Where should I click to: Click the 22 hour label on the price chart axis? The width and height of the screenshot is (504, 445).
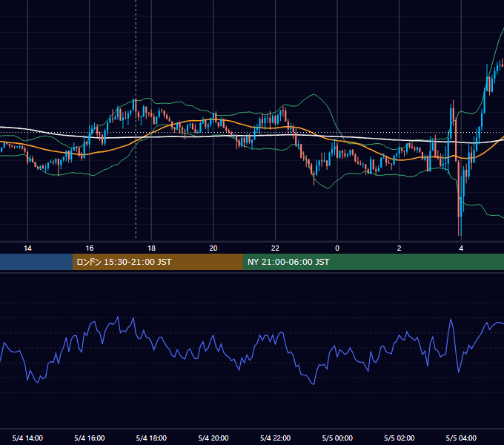(x=275, y=248)
